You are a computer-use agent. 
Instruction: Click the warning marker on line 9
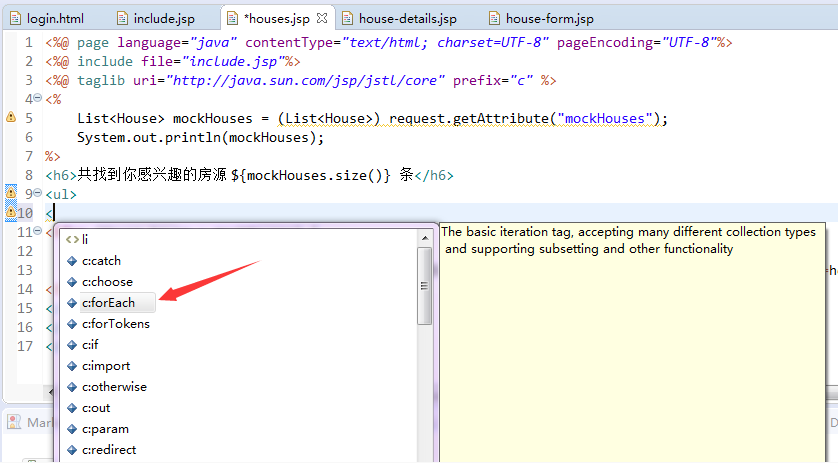tap(11, 191)
